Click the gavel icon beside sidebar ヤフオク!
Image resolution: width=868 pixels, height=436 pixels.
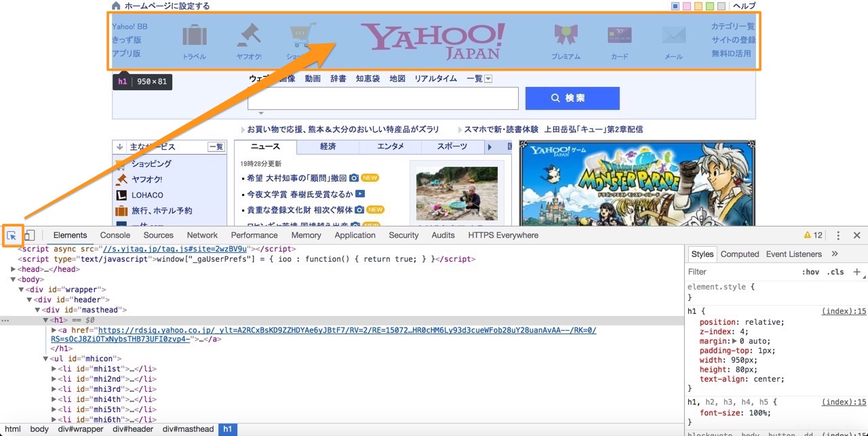(121, 179)
